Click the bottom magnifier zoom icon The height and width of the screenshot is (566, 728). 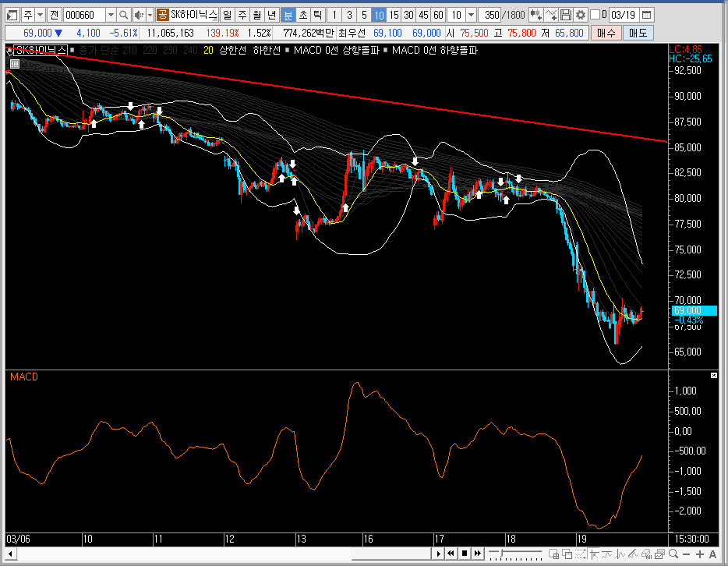pyautogui.click(x=673, y=554)
